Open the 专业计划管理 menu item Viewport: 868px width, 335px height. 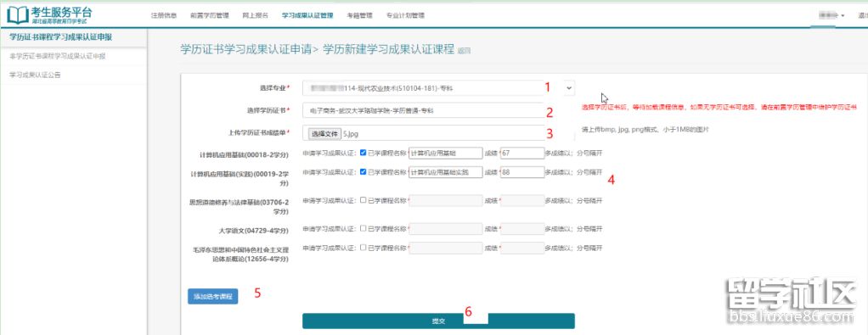[405, 15]
